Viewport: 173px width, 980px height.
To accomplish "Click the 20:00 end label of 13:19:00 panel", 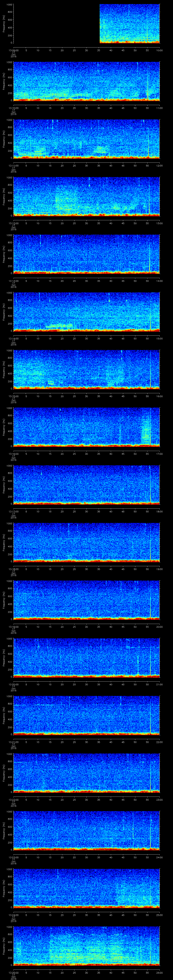I will (x=159, y=627).
